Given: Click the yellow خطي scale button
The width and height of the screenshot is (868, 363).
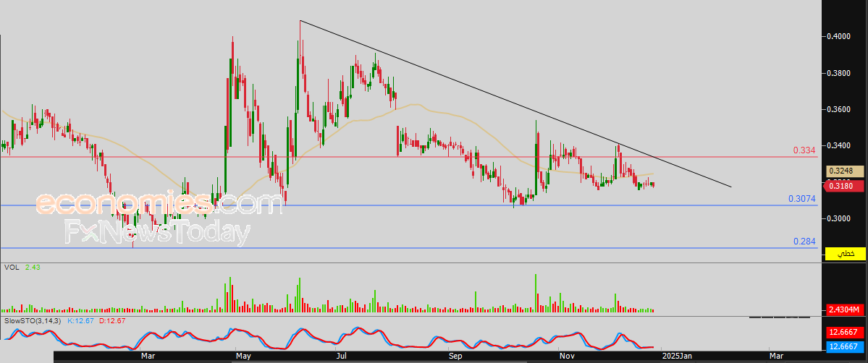Looking at the screenshot, I should pos(845,253).
